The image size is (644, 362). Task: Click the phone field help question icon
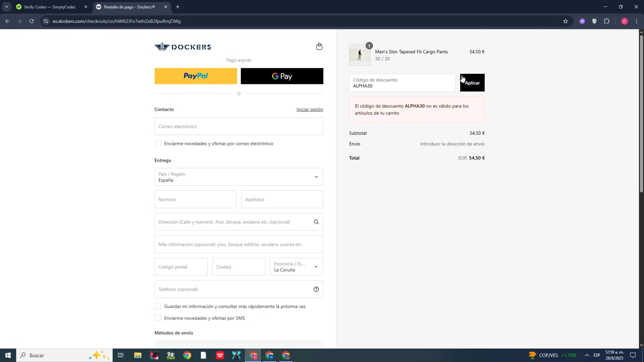pyautogui.click(x=316, y=289)
